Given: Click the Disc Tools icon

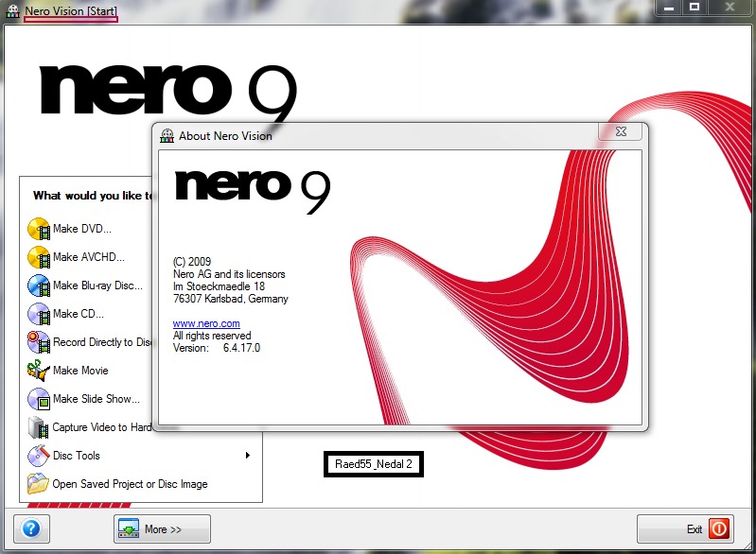Looking at the screenshot, I should pyautogui.click(x=39, y=456).
